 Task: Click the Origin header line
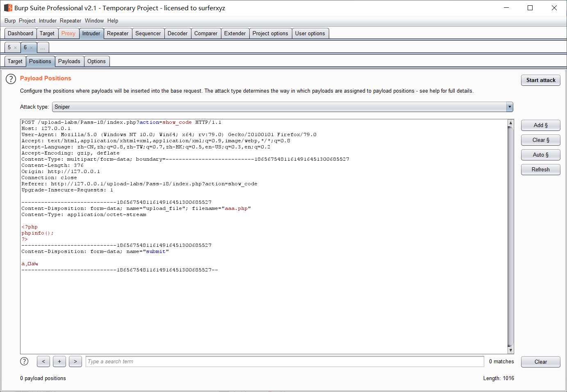[x=61, y=171]
